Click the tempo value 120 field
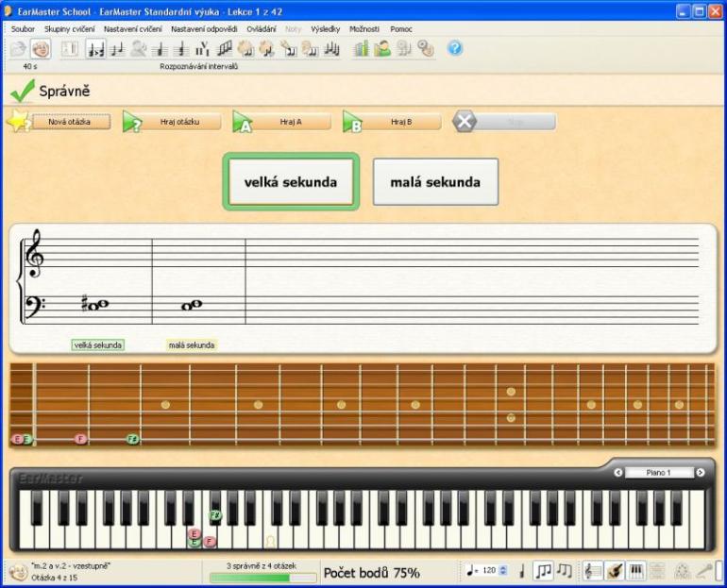This screenshot has height=588, width=727. tap(489, 570)
